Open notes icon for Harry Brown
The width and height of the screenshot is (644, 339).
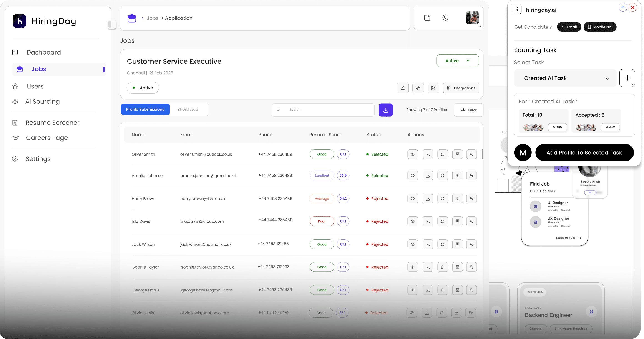click(x=457, y=198)
